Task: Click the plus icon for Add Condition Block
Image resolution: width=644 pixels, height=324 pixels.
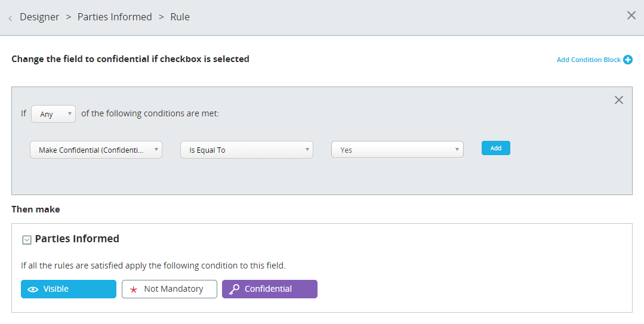Action: [627, 60]
